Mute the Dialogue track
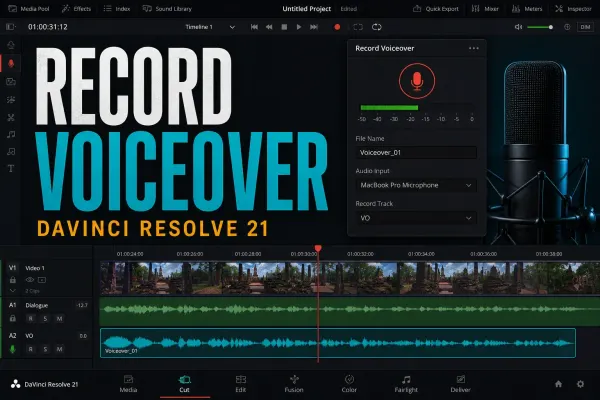This screenshot has width=600, height=400. pos(59,318)
